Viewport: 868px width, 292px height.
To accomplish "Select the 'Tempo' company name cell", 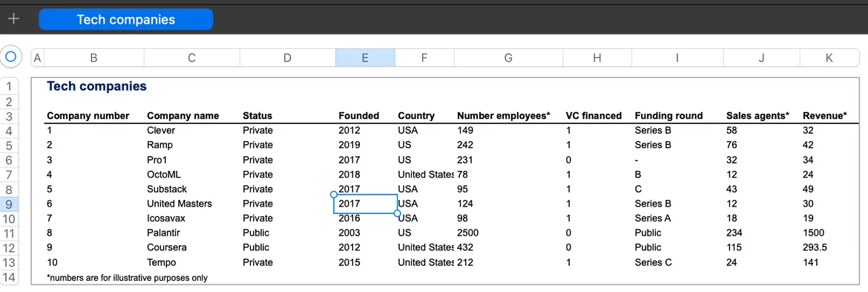I will pos(161,262).
